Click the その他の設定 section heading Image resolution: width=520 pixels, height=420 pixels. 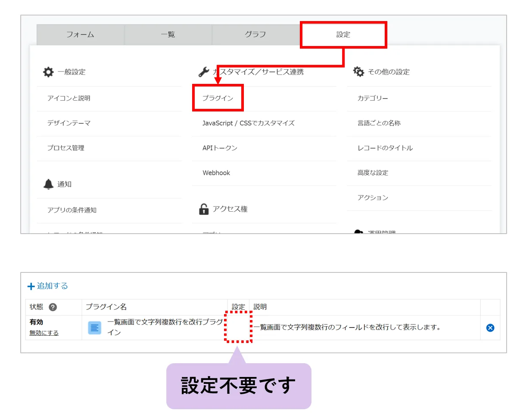[x=389, y=72]
